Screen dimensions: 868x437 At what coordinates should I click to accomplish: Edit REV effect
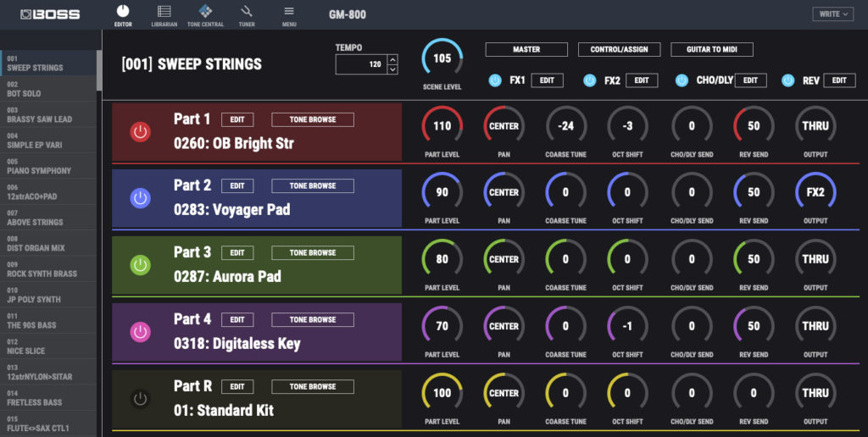pyautogui.click(x=839, y=80)
